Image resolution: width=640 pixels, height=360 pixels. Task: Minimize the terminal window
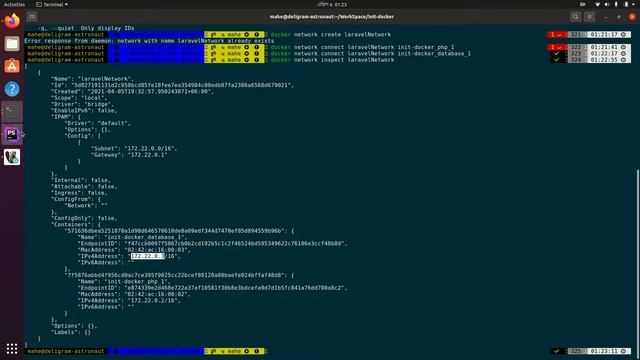coord(605,17)
